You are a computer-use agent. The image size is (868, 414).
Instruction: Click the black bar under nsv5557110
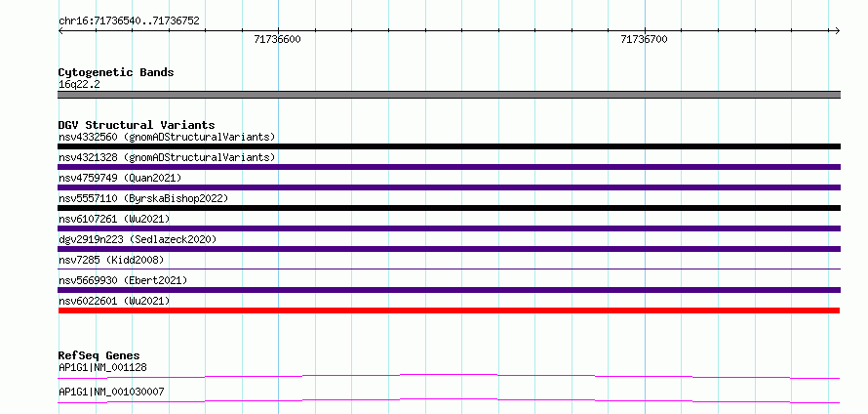449,208
